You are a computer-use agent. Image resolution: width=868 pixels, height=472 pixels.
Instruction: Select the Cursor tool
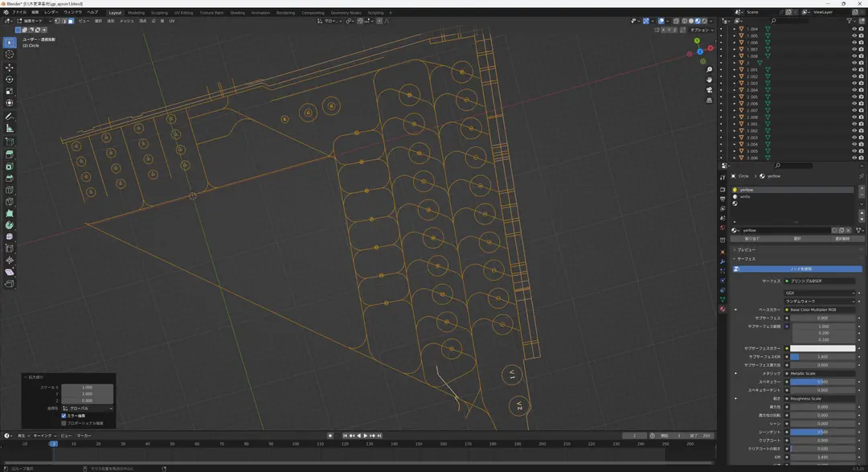coord(10,55)
